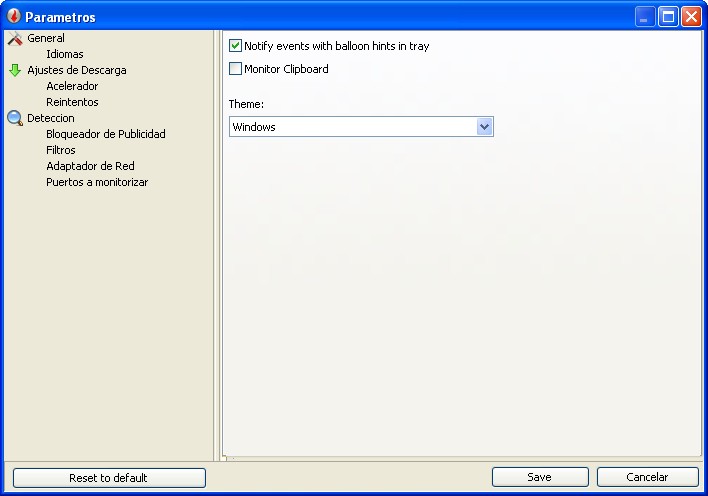Click the Reset to default button

[109, 477]
